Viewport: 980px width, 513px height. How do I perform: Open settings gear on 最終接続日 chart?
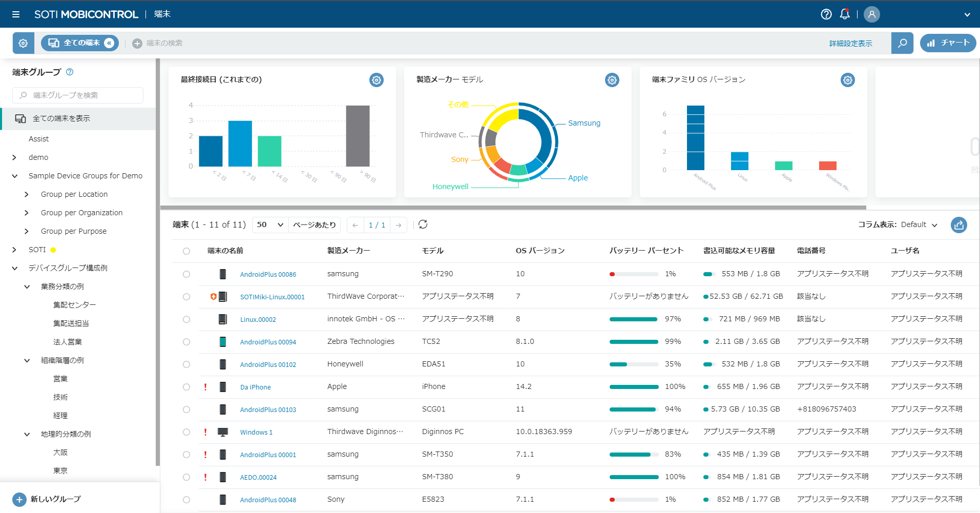point(376,80)
